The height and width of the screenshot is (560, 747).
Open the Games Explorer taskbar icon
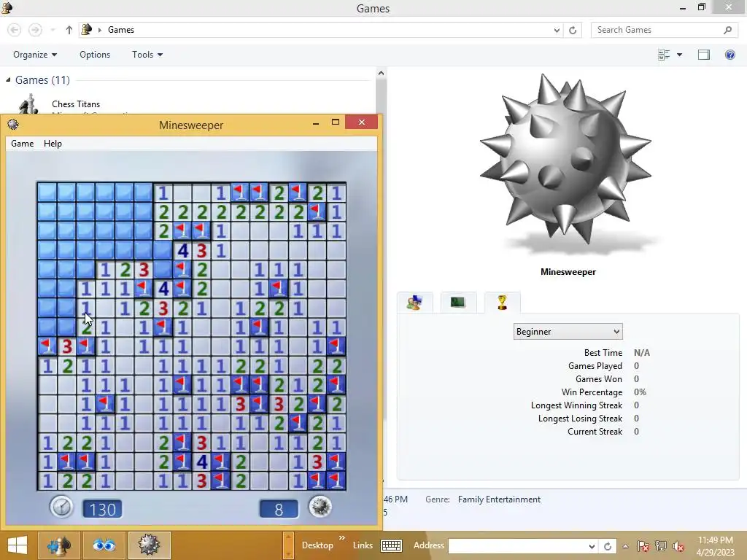(x=58, y=545)
